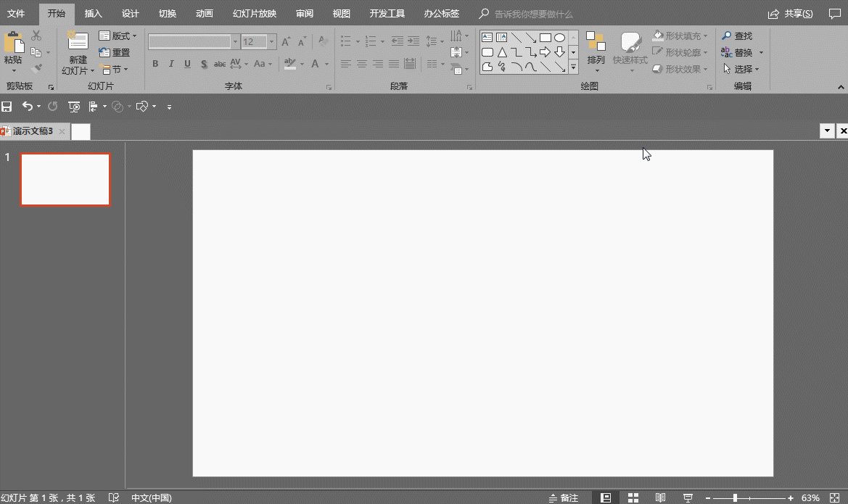
Task: Toggle Italic formatting
Action: point(171,64)
